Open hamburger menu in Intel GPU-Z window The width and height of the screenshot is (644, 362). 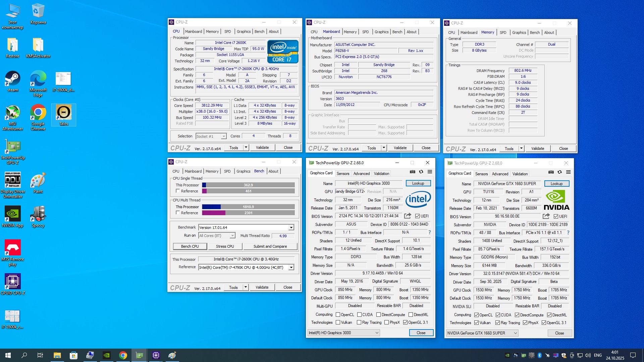click(430, 172)
